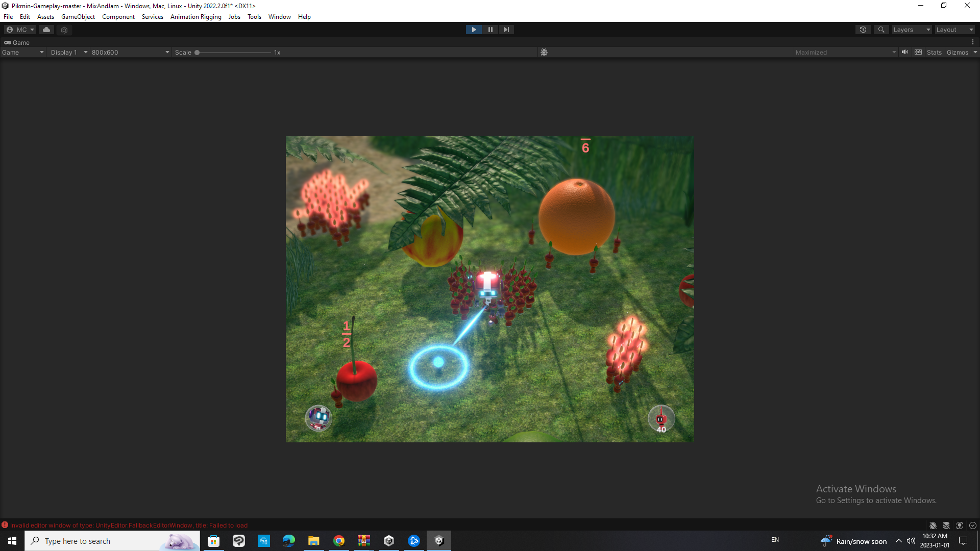Click the Type here to search box
This screenshot has height=551, width=980.
tap(112, 541)
